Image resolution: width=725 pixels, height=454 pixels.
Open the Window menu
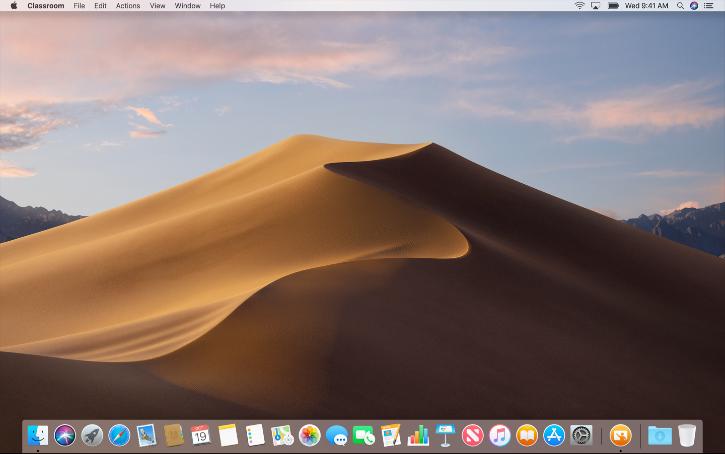187,6
